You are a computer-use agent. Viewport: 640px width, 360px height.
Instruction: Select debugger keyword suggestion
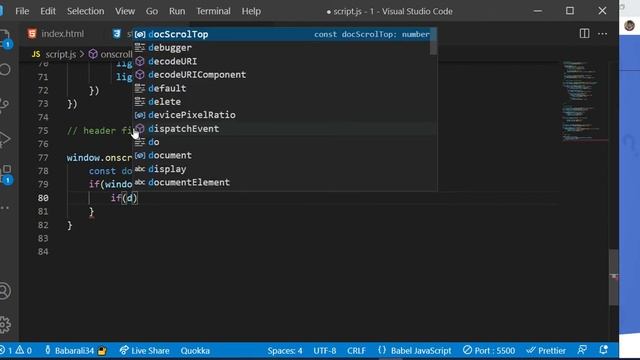click(x=282, y=48)
